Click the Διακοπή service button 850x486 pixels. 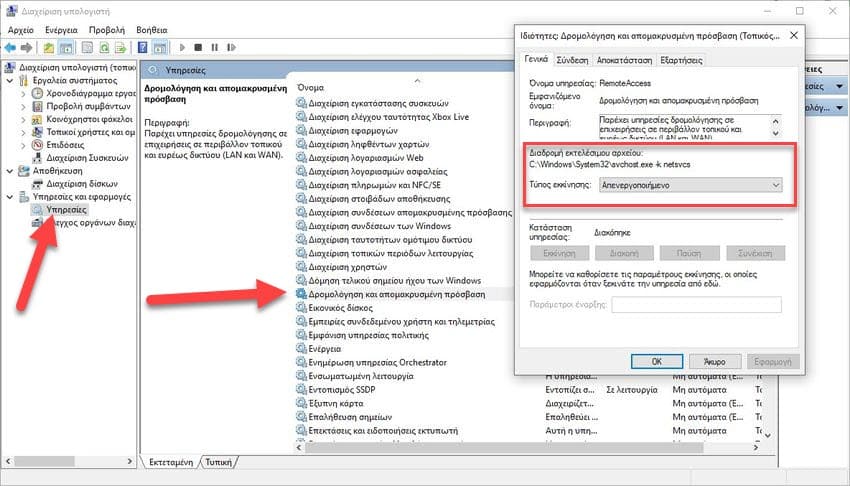pos(624,253)
